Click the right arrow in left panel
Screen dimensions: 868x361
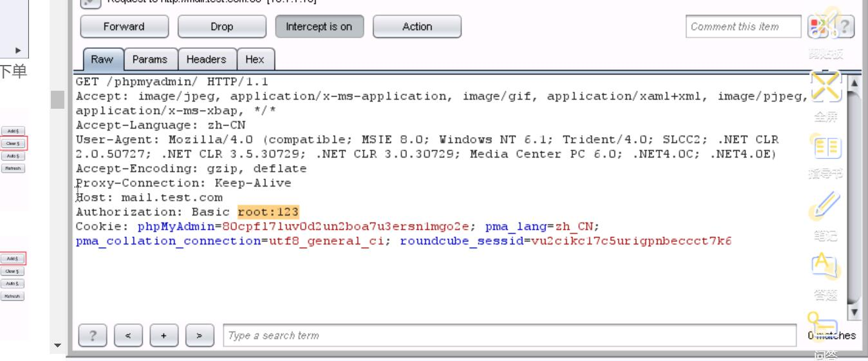pos(17,49)
